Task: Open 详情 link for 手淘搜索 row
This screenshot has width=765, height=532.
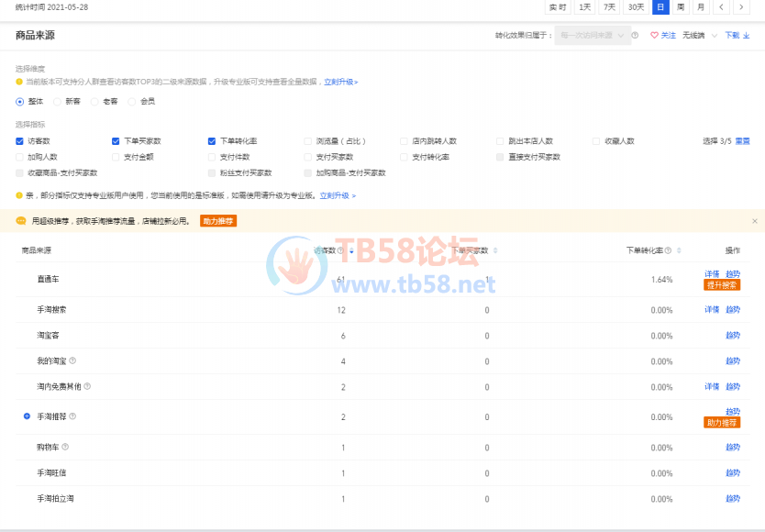Action: point(712,310)
